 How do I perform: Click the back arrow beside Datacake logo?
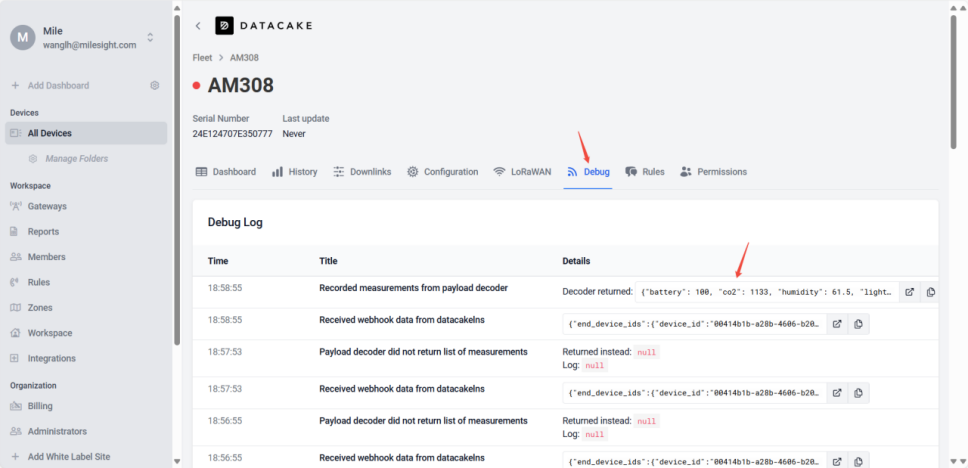(198, 25)
